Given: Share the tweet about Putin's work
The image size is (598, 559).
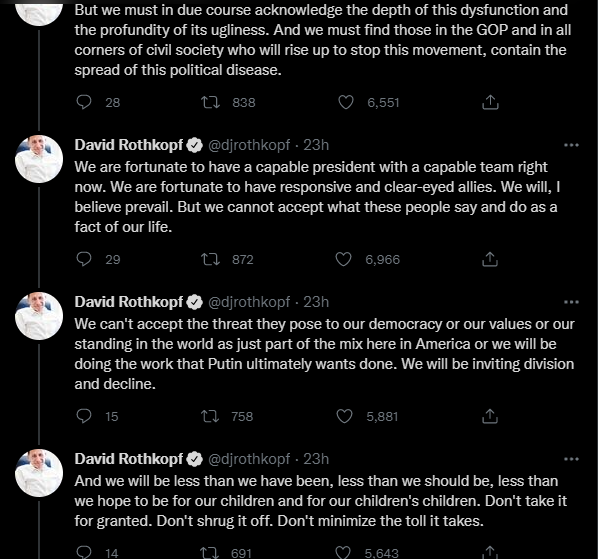Looking at the screenshot, I should (490, 416).
